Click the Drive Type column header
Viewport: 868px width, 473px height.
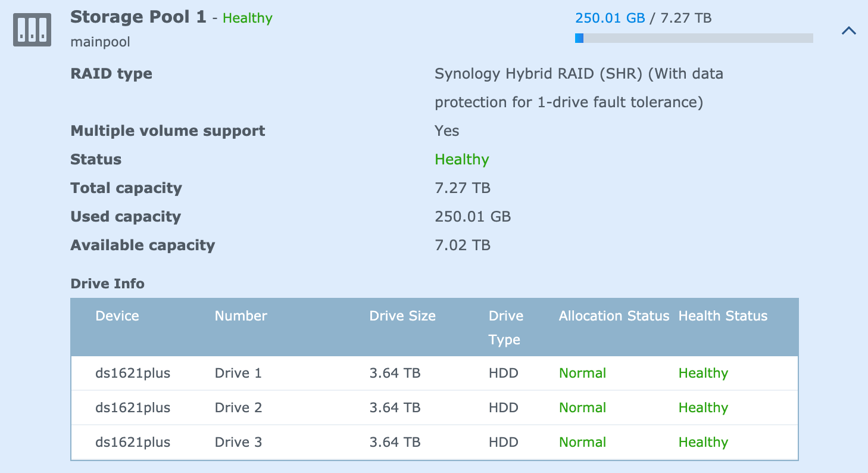click(x=505, y=328)
